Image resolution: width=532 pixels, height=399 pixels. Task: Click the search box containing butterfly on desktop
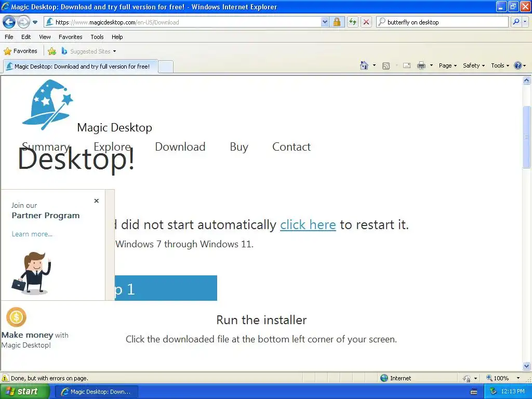(443, 22)
